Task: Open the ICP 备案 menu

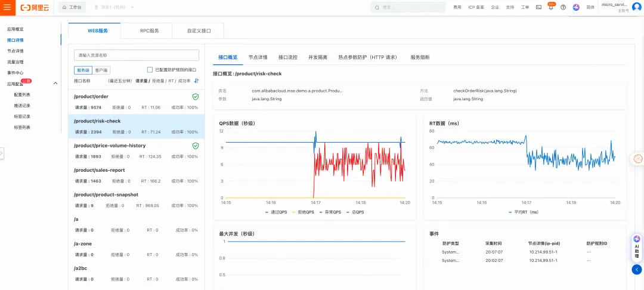Action: pyautogui.click(x=476, y=7)
